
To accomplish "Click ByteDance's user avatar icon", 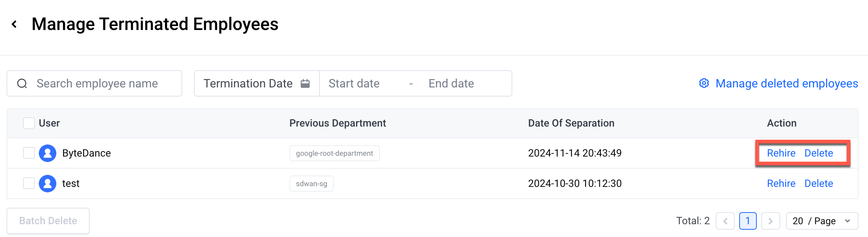I will tap(48, 153).
